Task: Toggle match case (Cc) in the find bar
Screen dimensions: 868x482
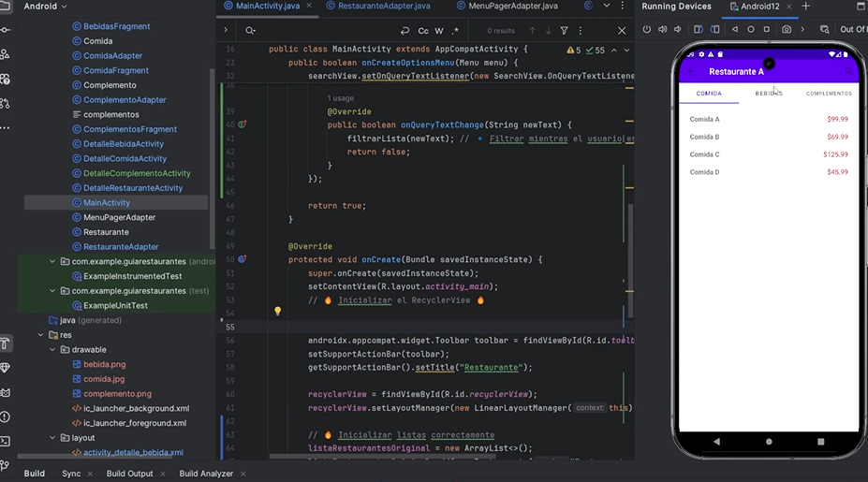Action: click(423, 31)
